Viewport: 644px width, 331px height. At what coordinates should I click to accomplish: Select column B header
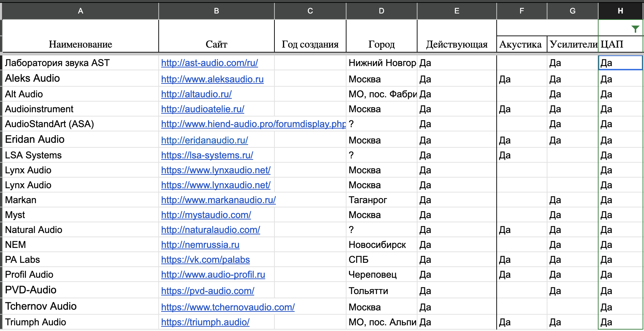coord(216,11)
